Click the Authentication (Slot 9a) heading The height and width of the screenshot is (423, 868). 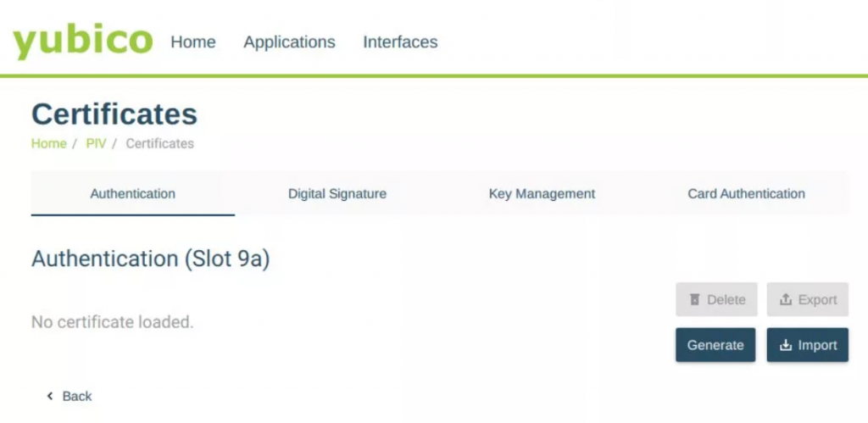point(151,259)
